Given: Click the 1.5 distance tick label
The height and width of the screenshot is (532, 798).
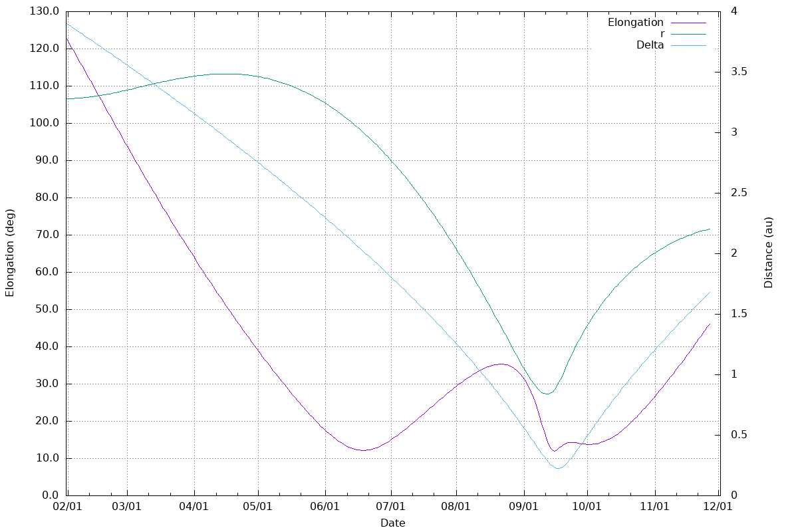Looking at the screenshot, I should 739,314.
